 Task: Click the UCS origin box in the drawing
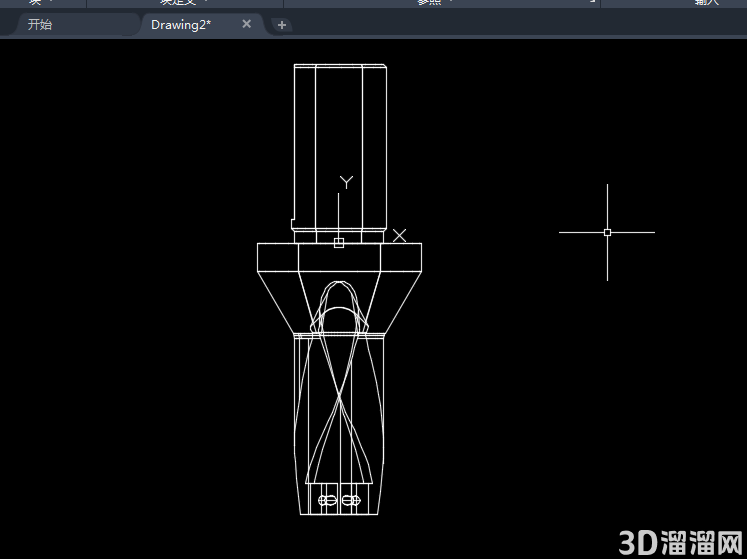[x=339, y=243]
